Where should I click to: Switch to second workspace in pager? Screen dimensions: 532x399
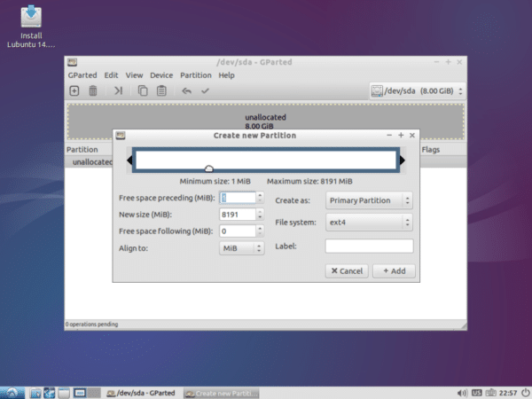(94, 393)
